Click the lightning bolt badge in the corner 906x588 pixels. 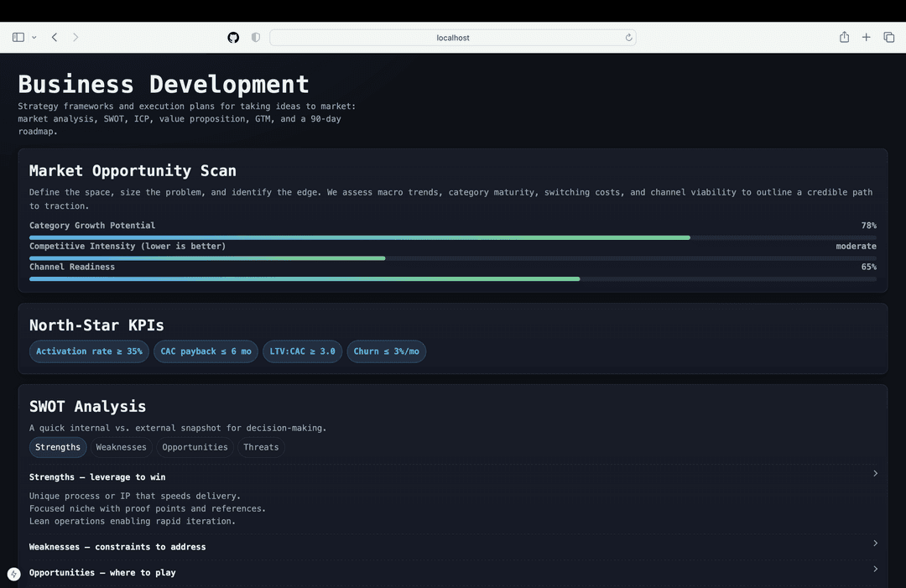pyautogui.click(x=13, y=574)
